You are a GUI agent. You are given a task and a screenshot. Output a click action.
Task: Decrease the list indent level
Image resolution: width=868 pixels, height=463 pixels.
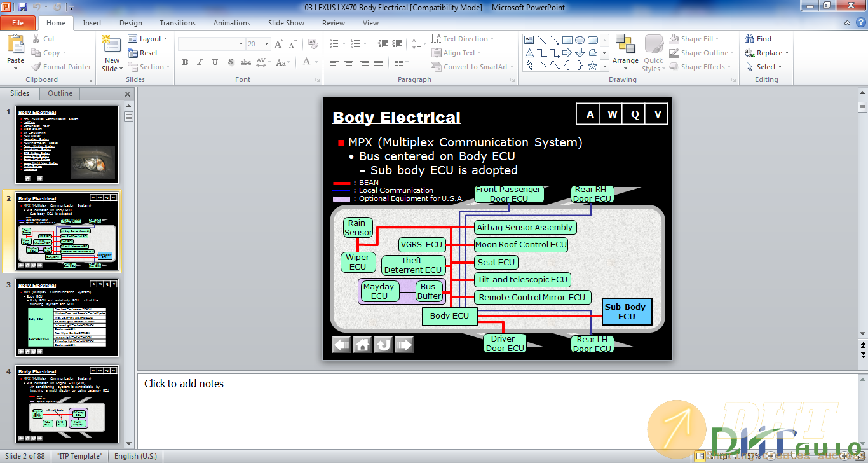pos(383,44)
